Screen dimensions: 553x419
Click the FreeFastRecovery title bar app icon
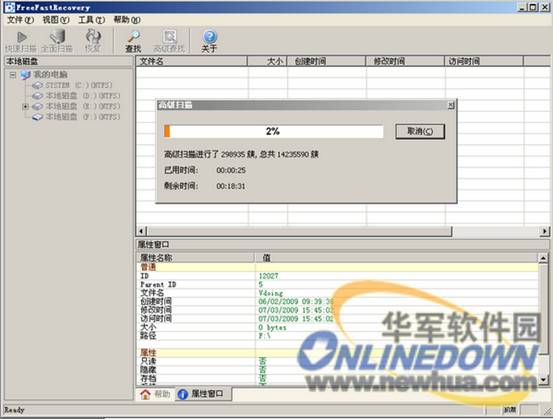tap(10, 7)
